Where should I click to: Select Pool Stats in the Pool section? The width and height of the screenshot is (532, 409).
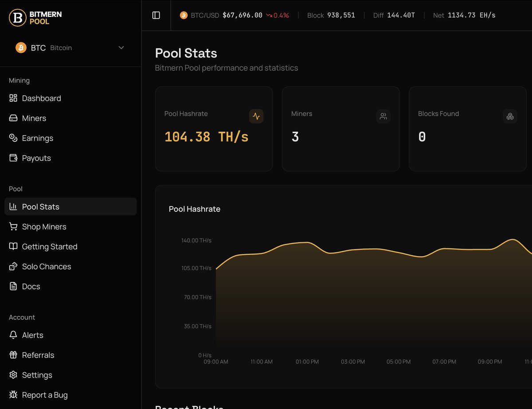[40, 206]
